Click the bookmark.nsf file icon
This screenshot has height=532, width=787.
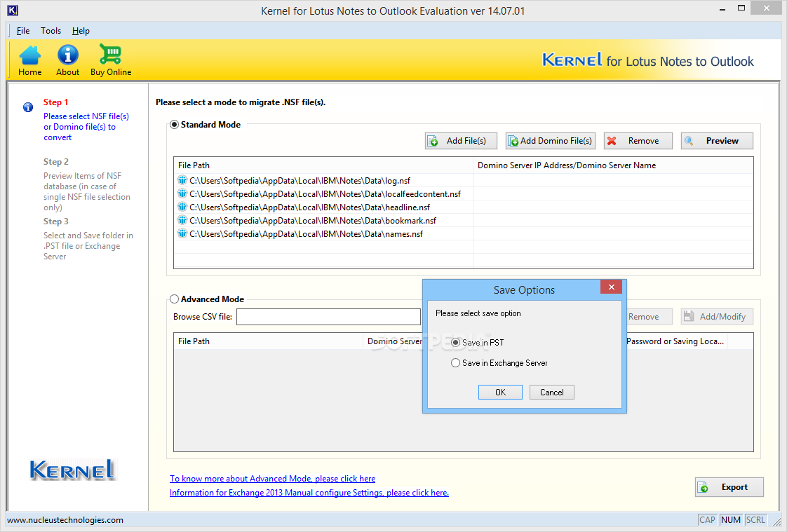pyautogui.click(x=182, y=220)
